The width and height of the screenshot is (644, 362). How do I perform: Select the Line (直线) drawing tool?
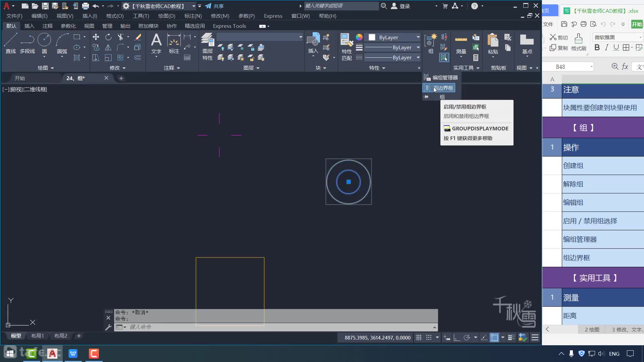tap(11, 43)
